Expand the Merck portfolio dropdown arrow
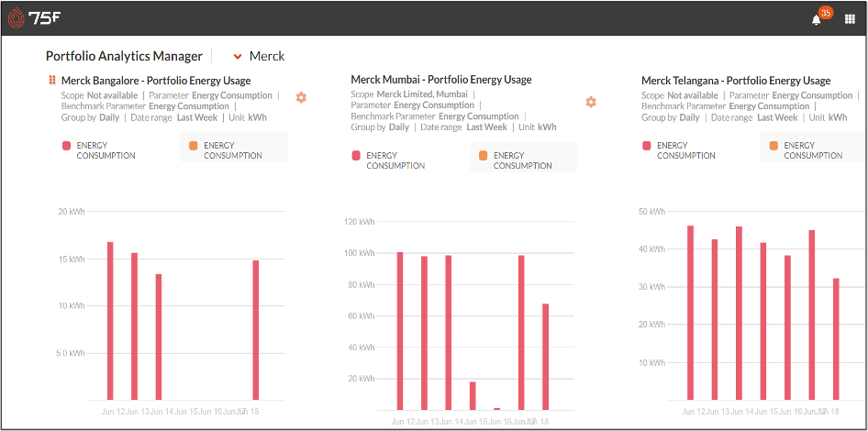Image resolution: width=868 pixels, height=431 pixels. (239, 56)
